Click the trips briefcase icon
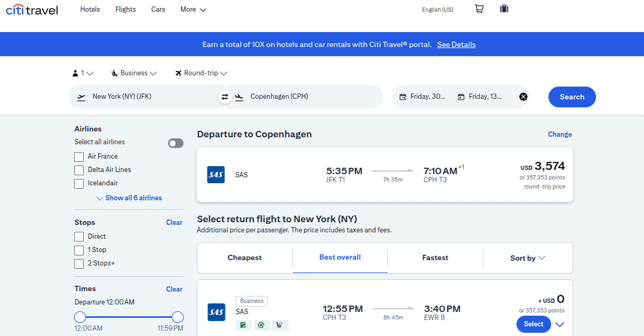The height and width of the screenshot is (336, 644). 504,9
